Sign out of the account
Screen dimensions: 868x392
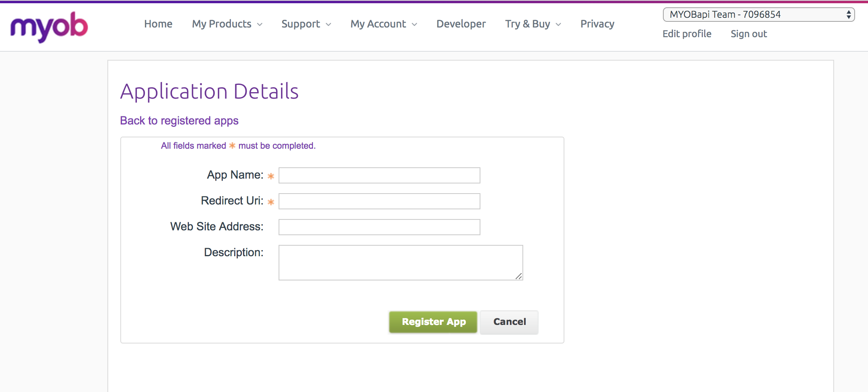tap(748, 34)
